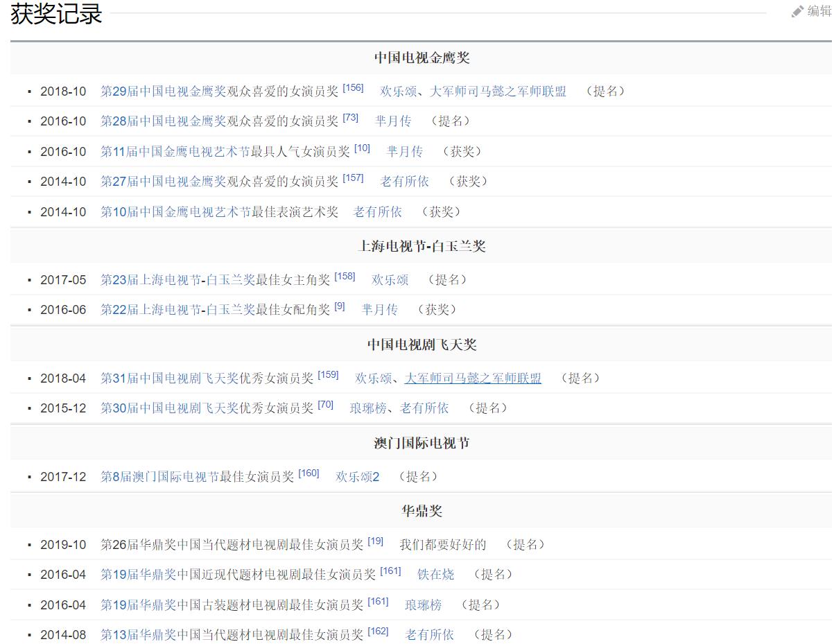Click the 编辑 link to edit the section

click(815, 11)
